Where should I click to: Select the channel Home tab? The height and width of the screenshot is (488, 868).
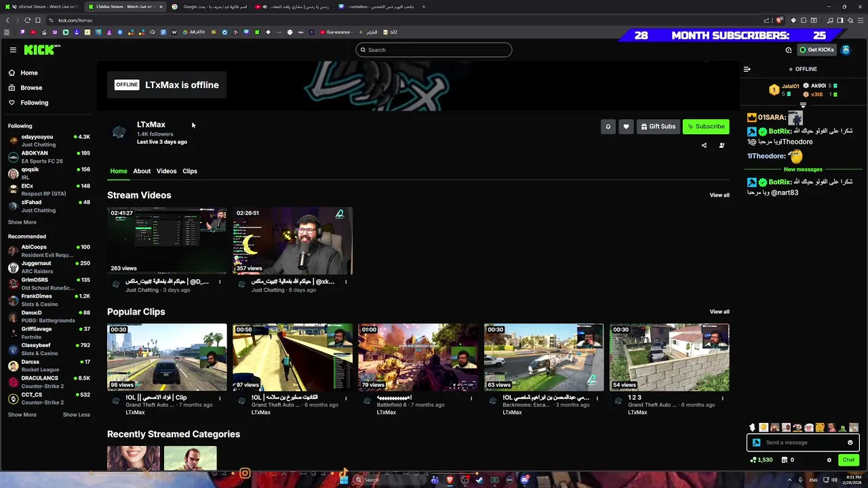tap(119, 171)
